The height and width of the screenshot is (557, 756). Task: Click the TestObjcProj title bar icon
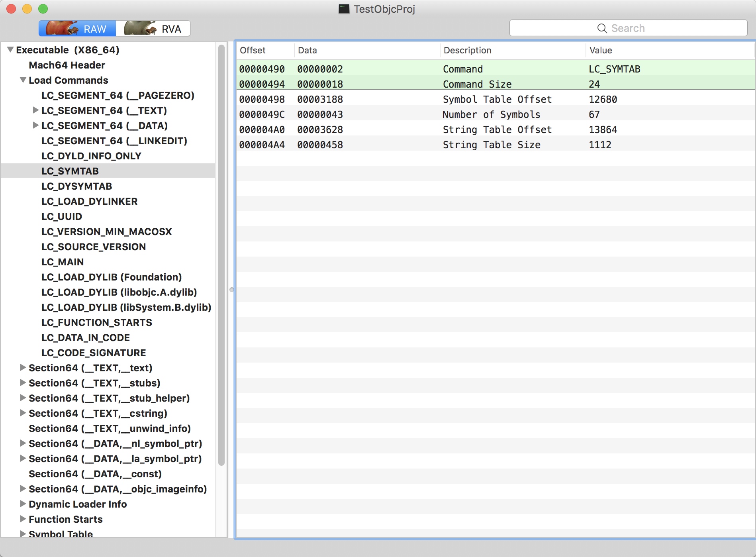(x=344, y=9)
